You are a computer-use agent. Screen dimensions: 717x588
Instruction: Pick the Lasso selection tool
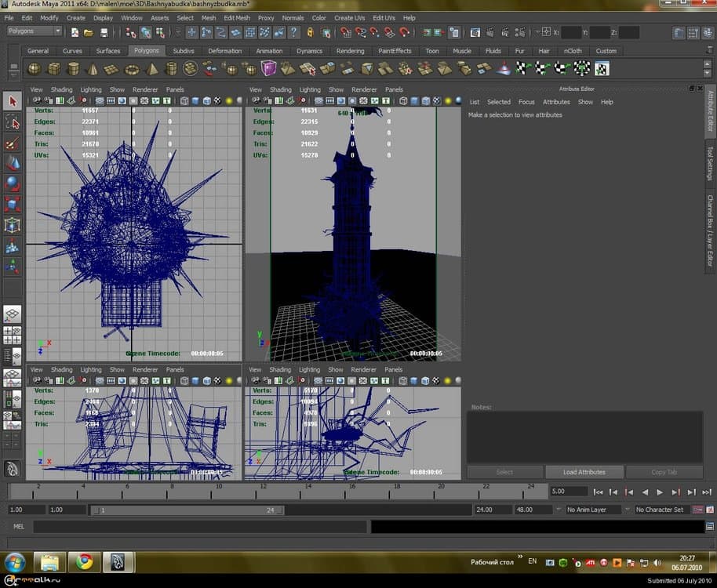13,122
